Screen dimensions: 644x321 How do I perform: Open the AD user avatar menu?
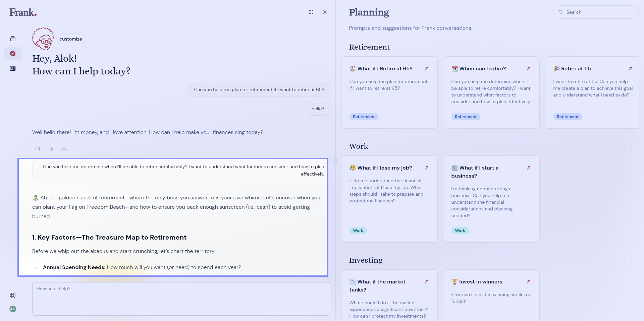[13, 309]
